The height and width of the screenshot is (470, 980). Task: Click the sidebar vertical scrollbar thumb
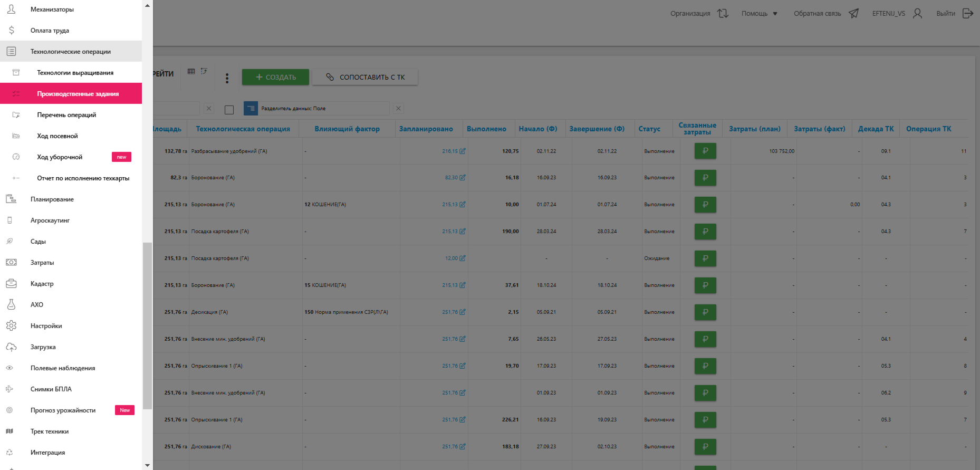pyautogui.click(x=147, y=325)
